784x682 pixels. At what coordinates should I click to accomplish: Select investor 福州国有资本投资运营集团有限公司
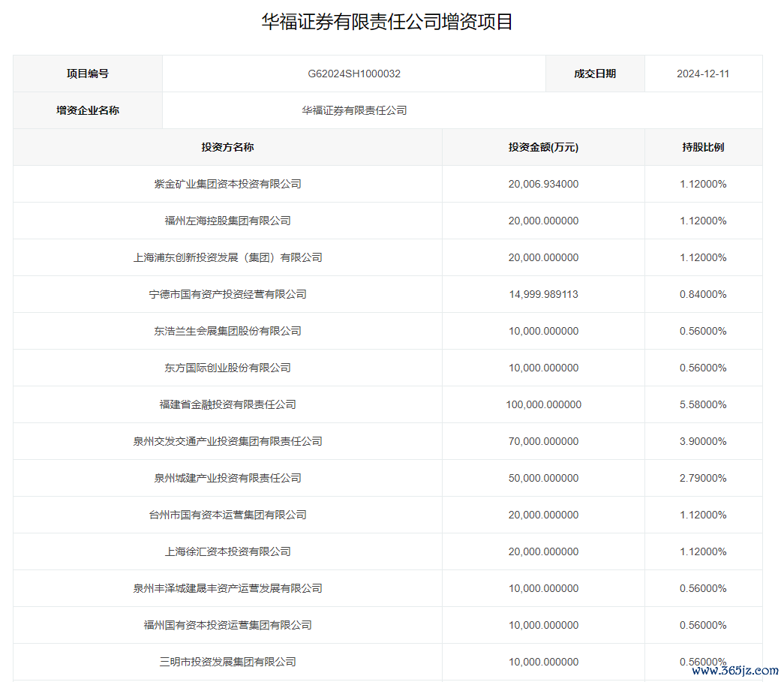click(x=227, y=625)
